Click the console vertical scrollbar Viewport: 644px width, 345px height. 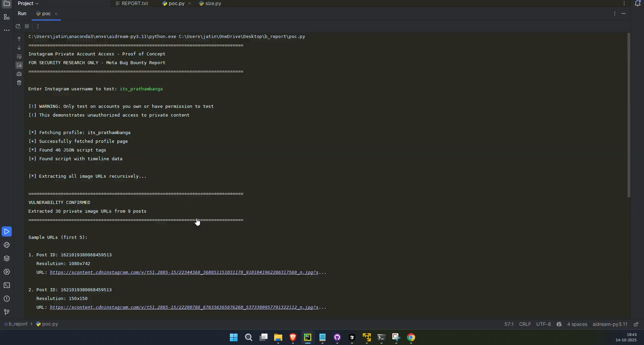click(629, 115)
